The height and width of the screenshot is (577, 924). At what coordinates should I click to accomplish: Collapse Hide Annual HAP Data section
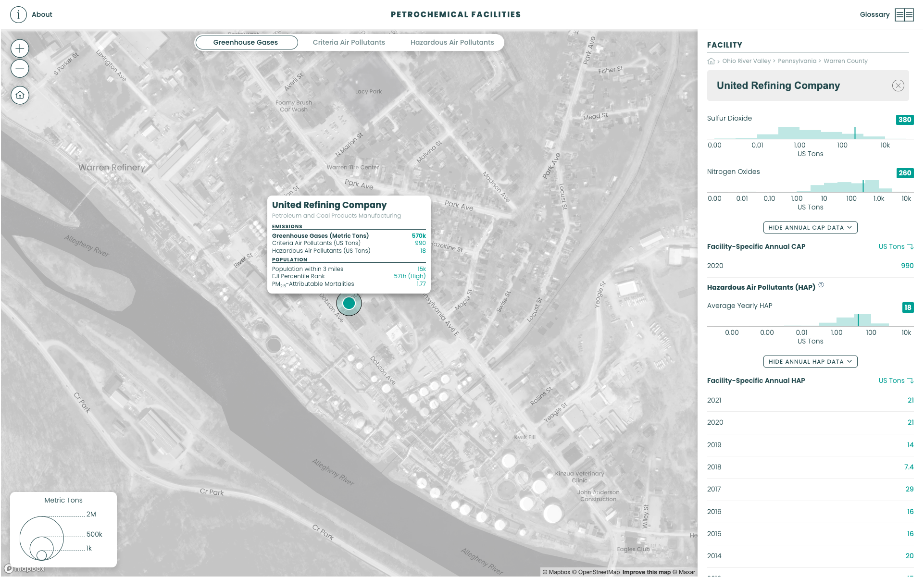tap(810, 362)
